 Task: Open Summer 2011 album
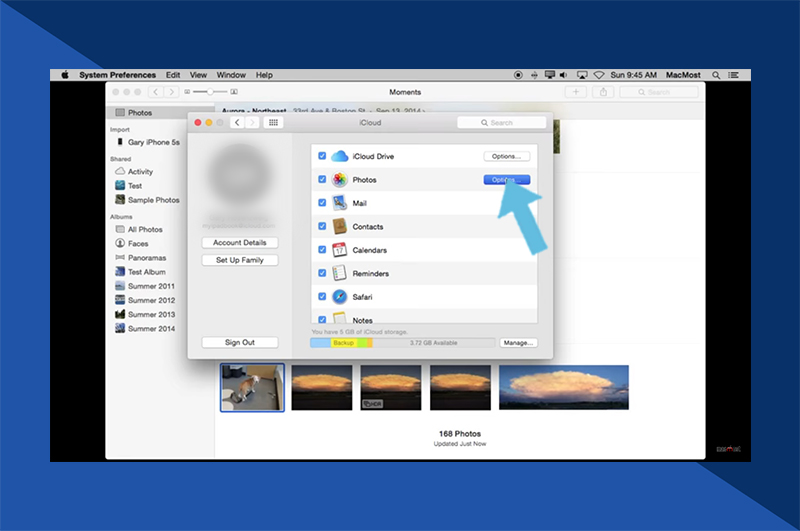(x=145, y=286)
